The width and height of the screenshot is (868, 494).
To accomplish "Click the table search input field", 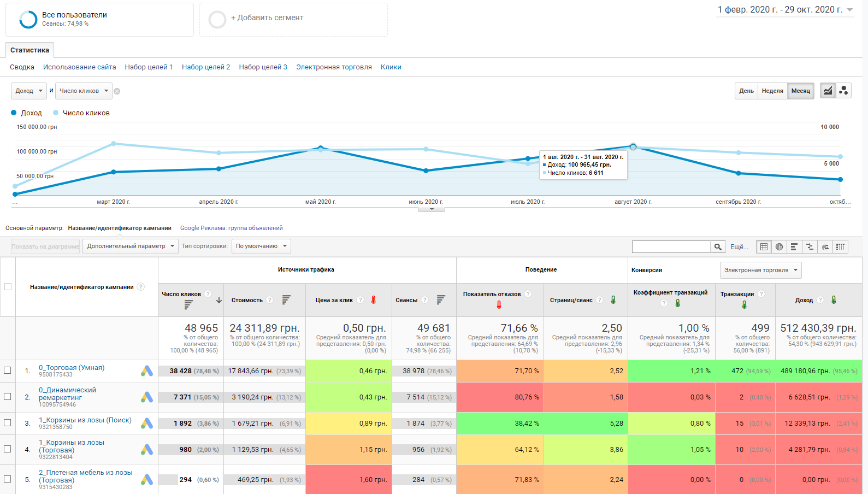I will tap(671, 247).
